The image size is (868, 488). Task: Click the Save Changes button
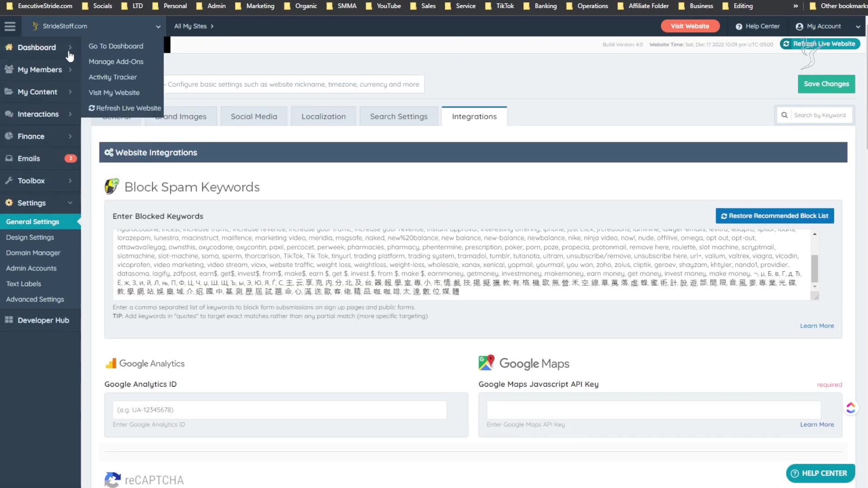pos(826,84)
